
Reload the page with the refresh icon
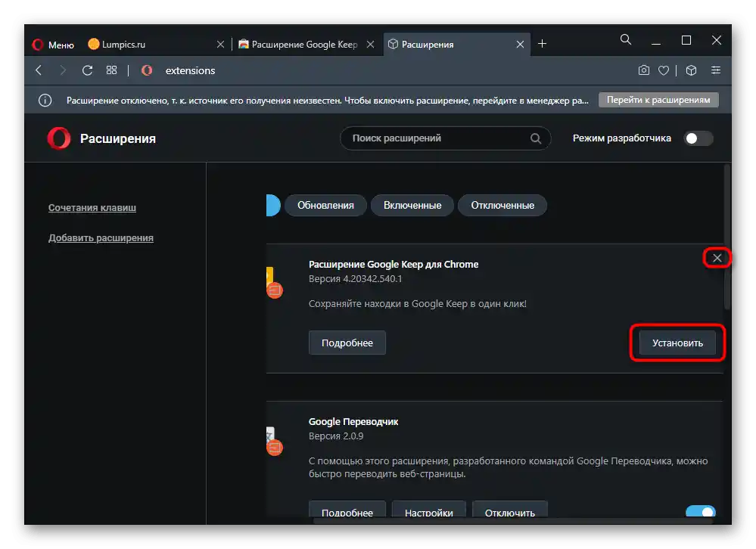pos(87,70)
